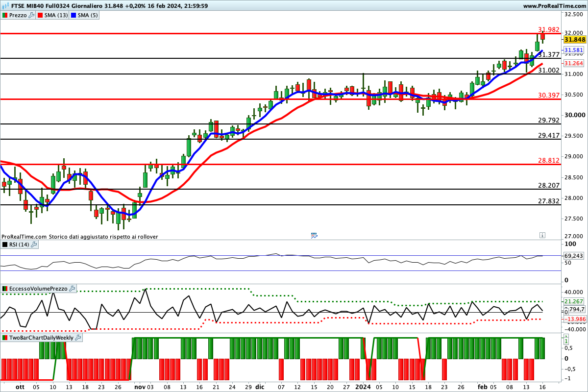This screenshot has height=392, width=588.
Task: Click the 32.500 price scale label
Action: click(x=575, y=15)
